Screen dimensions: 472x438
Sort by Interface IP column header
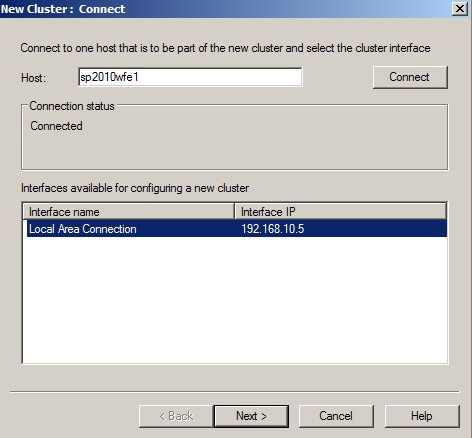click(x=340, y=212)
